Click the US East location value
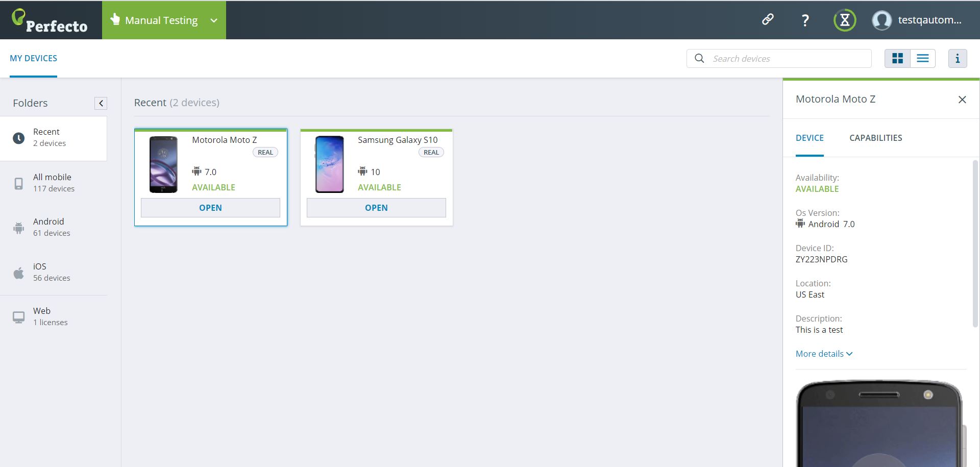This screenshot has width=980, height=467. tap(810, 294)
